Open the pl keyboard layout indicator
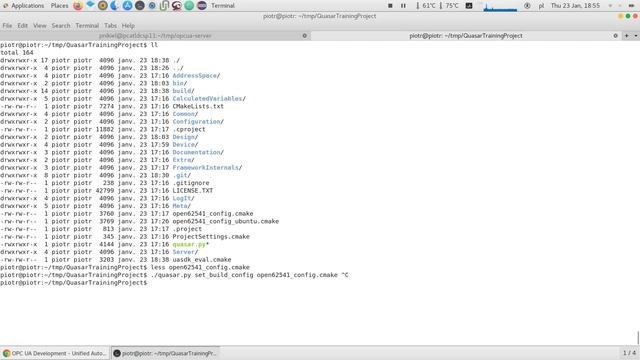This screenshot has width=640, height=360. click(x=541, y=6)
